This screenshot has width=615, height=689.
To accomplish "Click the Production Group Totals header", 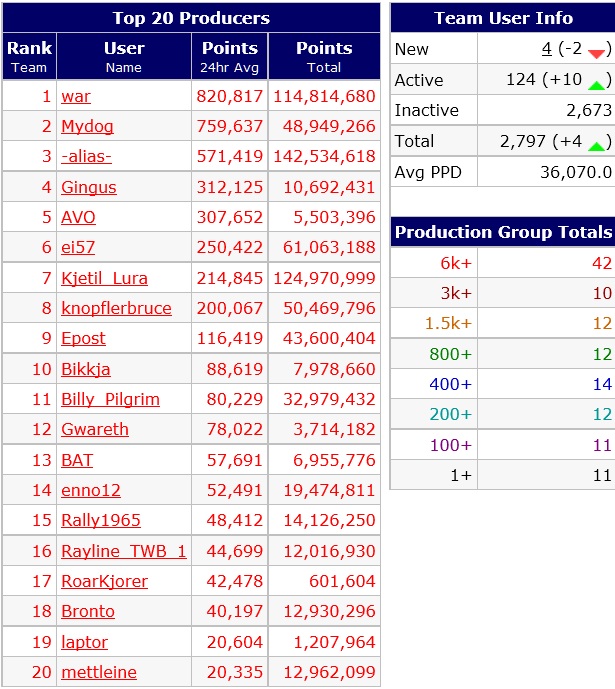I will (x=503, y=232).
